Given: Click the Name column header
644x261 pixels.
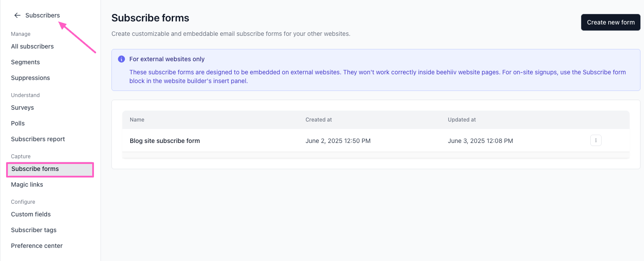Looking at the screenshot, I should tap(137, 119).
